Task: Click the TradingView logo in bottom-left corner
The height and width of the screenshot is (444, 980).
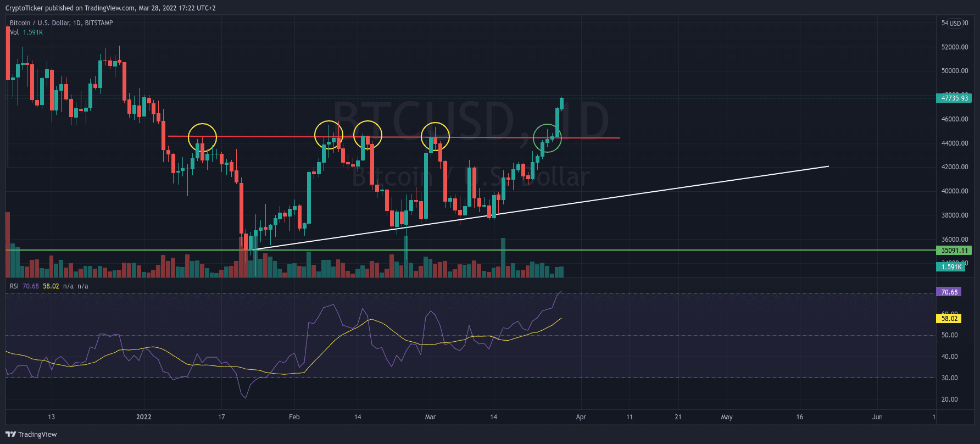Action: click(x=31, y=434)
